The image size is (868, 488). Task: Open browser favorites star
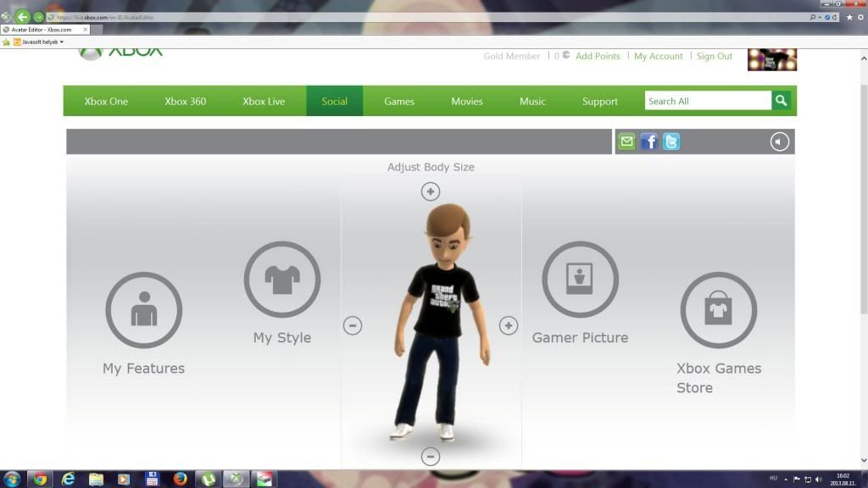(849, 17)
